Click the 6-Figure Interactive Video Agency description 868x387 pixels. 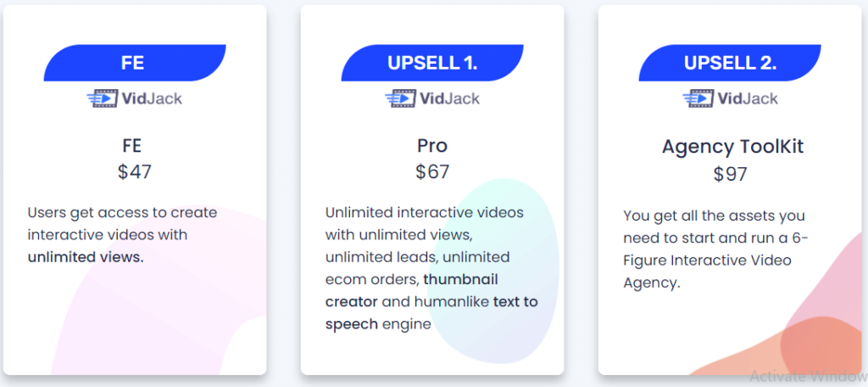coord(715,249)
